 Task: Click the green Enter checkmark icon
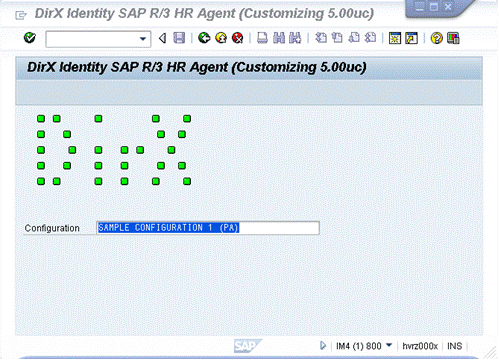[x=30, y=38]
